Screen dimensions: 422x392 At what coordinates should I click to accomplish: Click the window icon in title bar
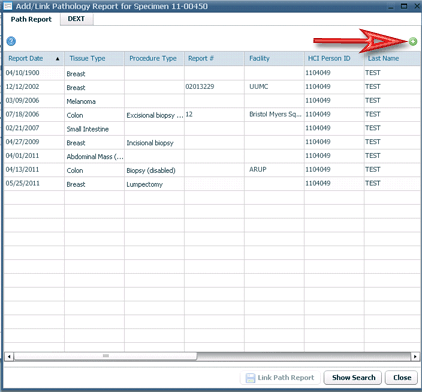[7, 6]
